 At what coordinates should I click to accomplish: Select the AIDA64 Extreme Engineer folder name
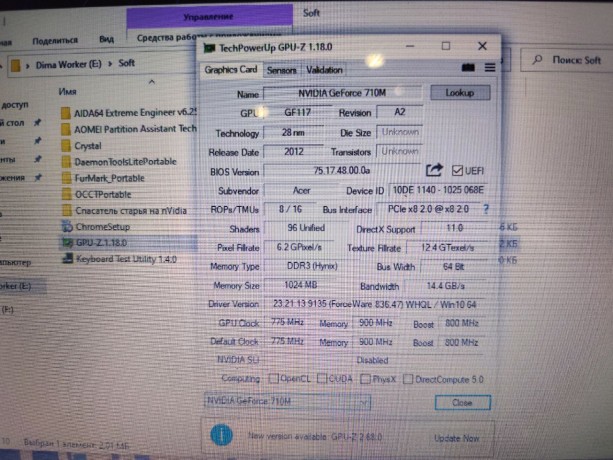point(135,113)
